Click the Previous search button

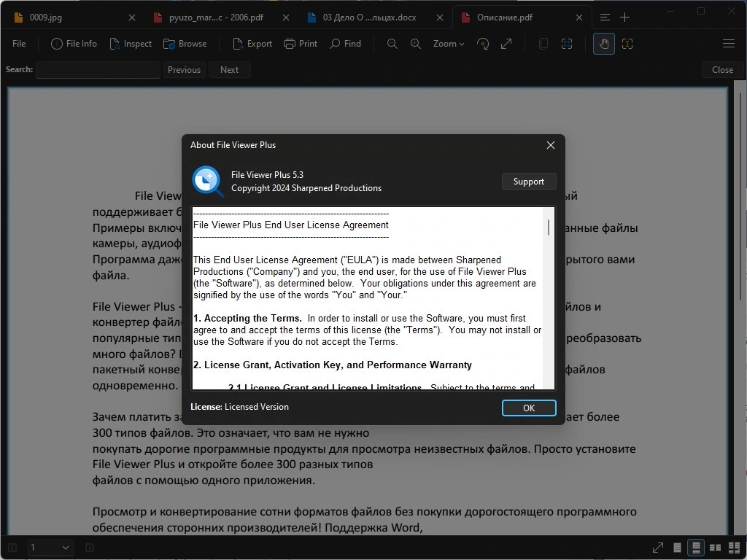(x=184, y=69)
